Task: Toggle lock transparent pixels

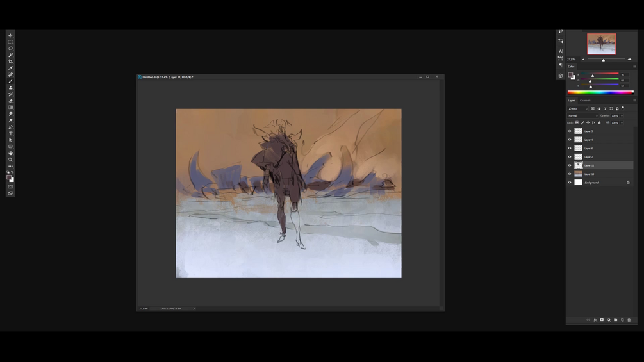Action: (577, 123)
